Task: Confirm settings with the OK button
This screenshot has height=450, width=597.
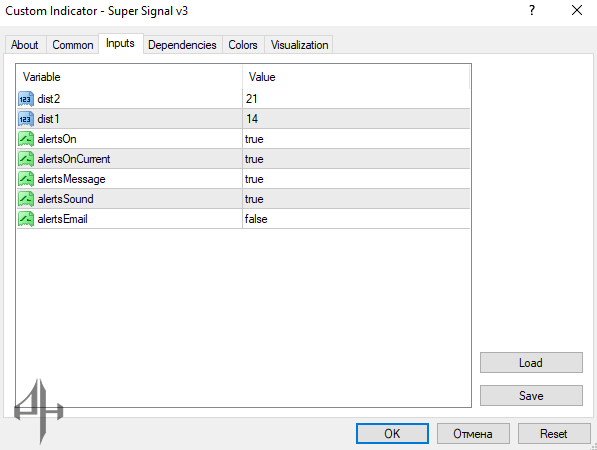Action: point(392,434)
